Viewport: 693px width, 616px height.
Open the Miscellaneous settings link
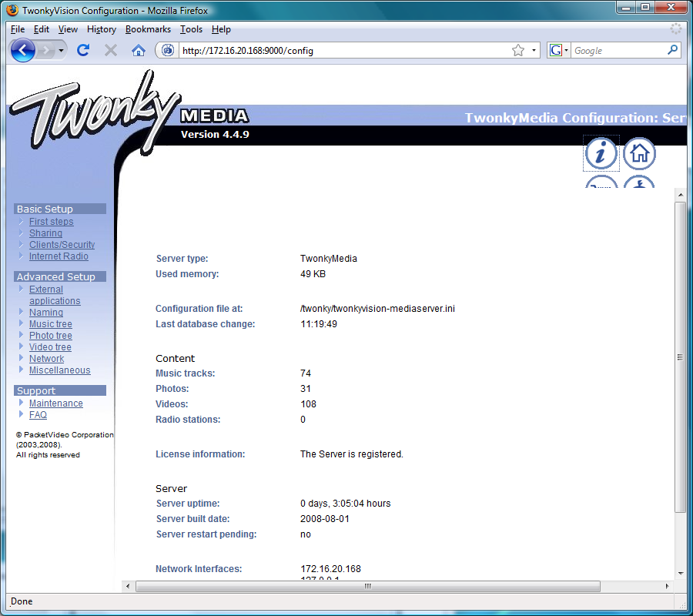[59, 370]
